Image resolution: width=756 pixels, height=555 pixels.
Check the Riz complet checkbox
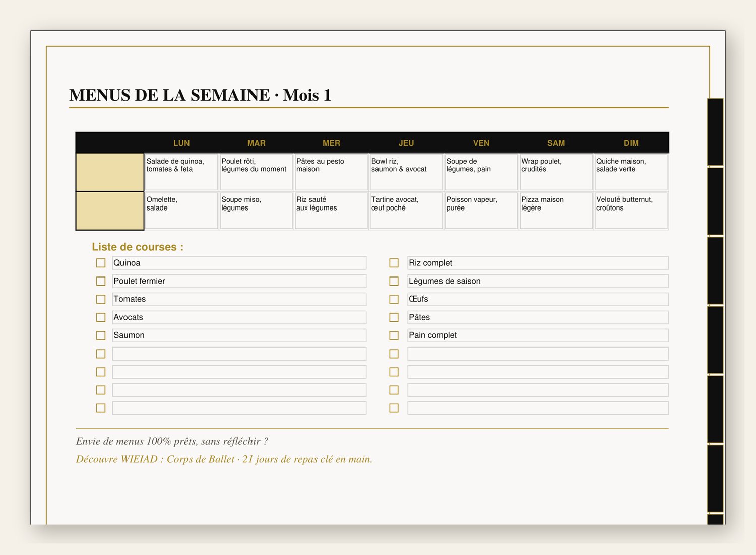coord(394,263)
